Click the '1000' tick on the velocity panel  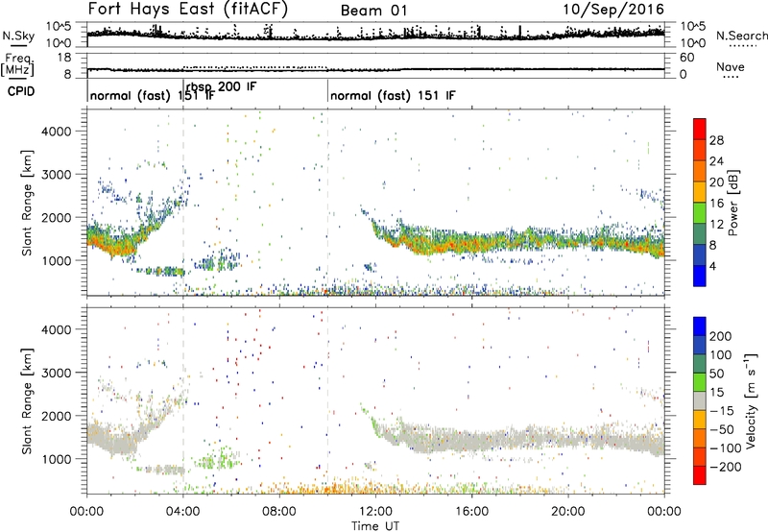[57, 459]
